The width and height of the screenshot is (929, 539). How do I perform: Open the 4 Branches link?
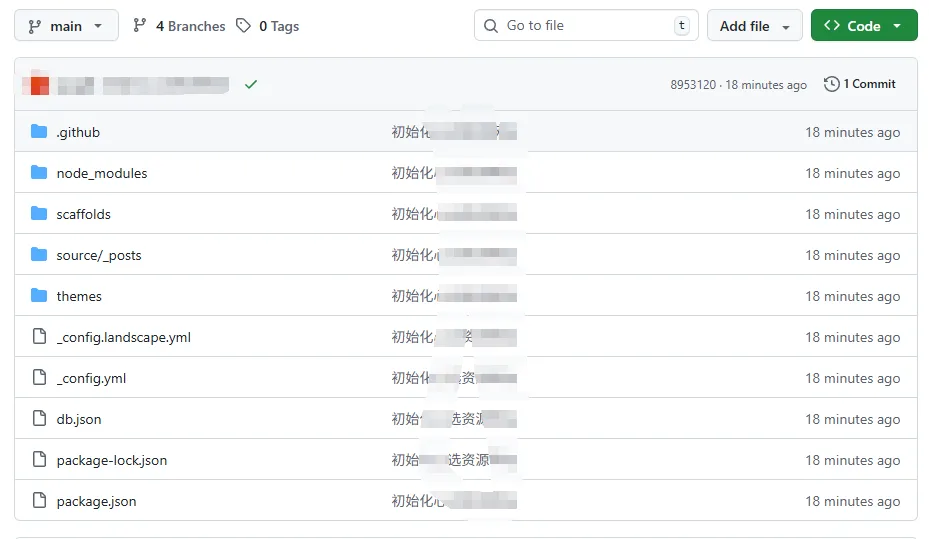click(x=180, y=26)
